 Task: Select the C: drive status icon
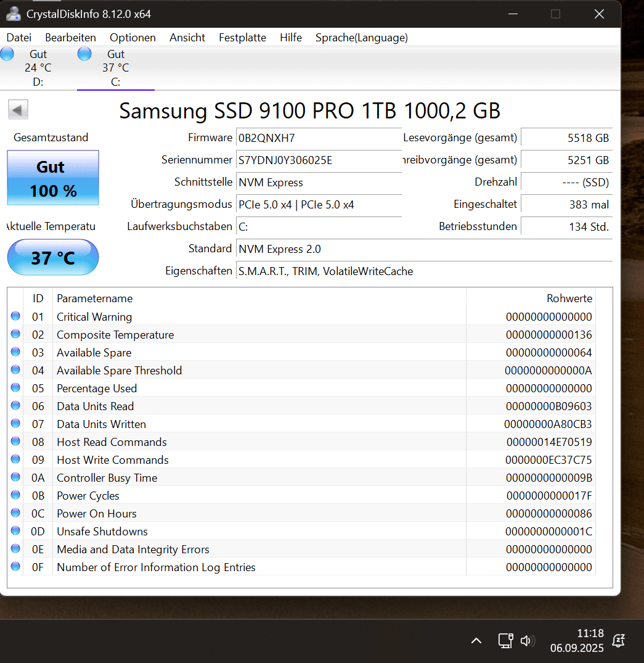click(84, 54)
